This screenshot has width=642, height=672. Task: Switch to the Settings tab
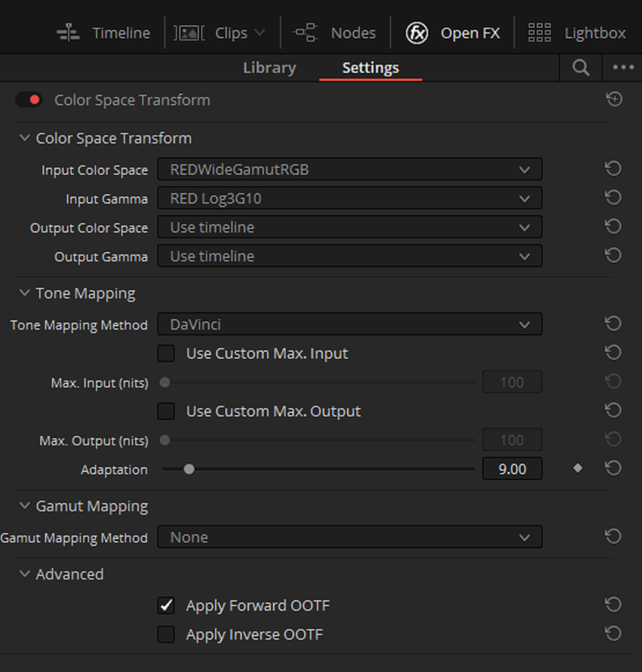[371, 68]
